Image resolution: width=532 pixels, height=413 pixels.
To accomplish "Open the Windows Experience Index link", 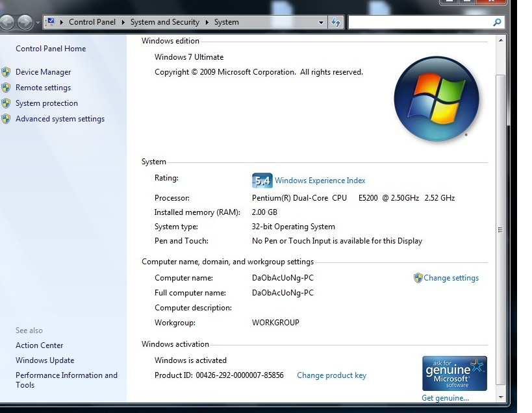I will [x=320, y=181].
